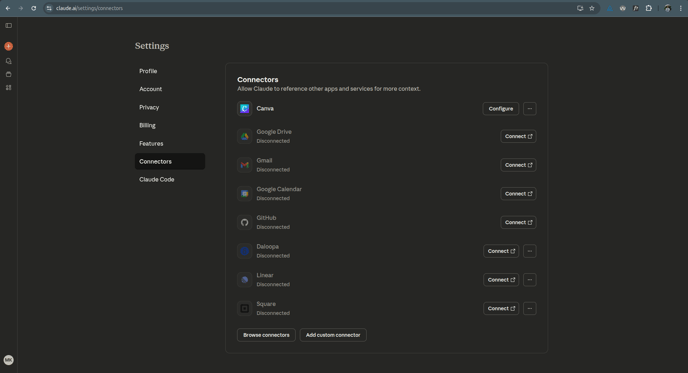Viewport: 688px width, 373px height.
Task: Connect Google Calendar
Action: click(x=518, y=194)
